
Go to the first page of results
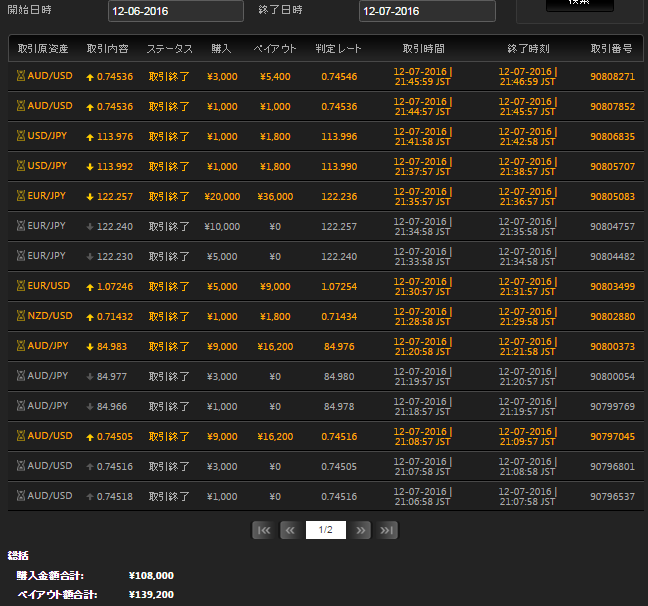tap(263, 530)
